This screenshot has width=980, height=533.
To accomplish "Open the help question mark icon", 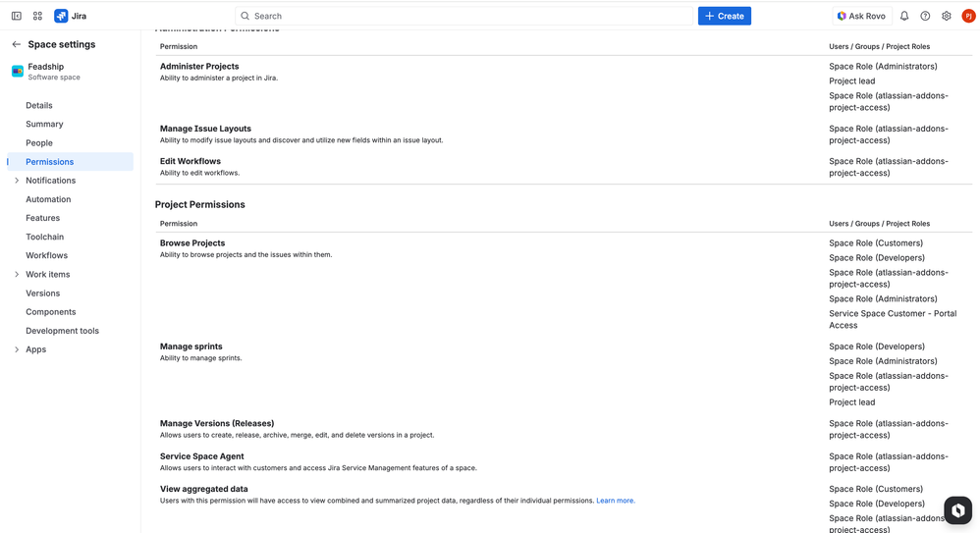I will coord(925,17).
